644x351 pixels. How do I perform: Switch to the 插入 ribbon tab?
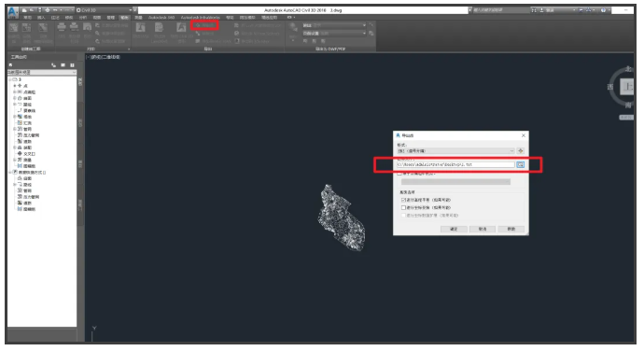pos(41,18)
